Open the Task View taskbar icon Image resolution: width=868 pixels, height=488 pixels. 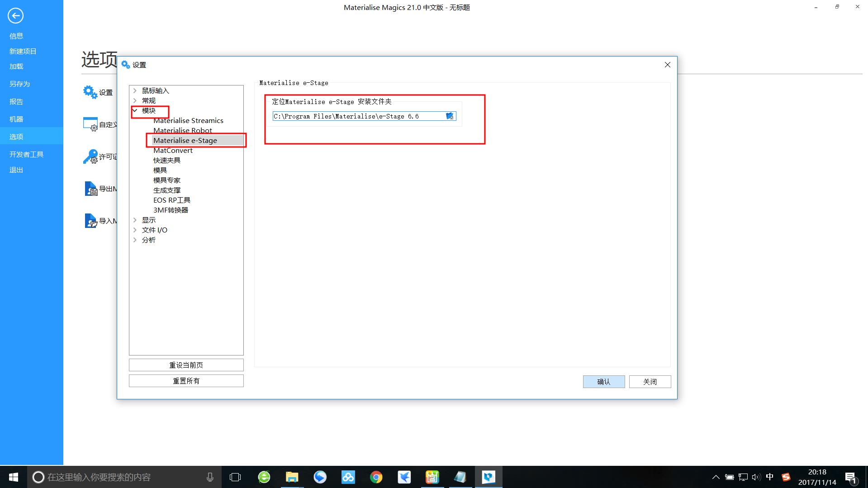point(235,477)
